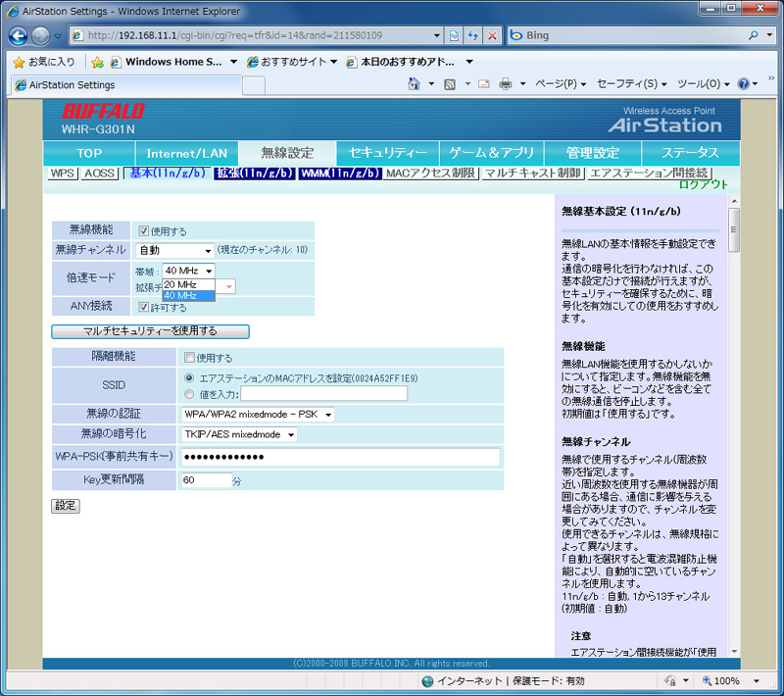This screenshot has height=696, width=784.
Task: Open the エアステーション間接続 sub-tab
Action: (650, 173)
